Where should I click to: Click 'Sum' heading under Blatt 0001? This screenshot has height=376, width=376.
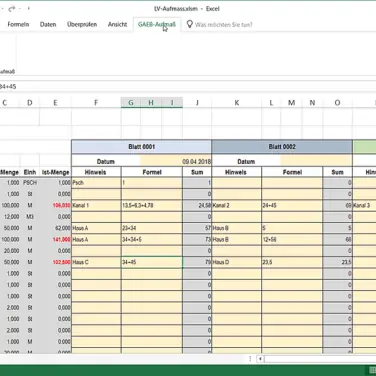click(x=197, y=172)
